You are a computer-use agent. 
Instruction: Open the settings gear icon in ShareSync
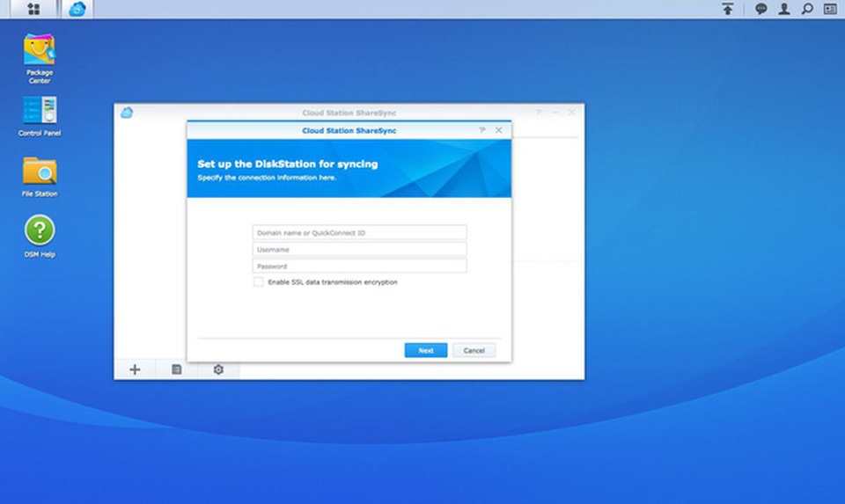coord(218,369)
